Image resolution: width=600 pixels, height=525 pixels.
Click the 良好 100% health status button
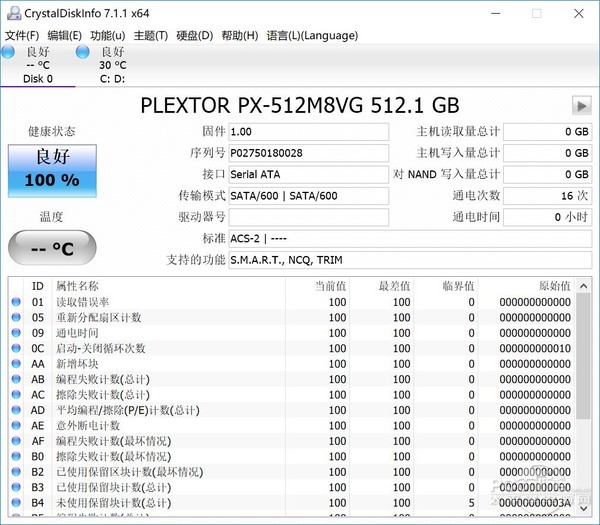click(52, 170)
